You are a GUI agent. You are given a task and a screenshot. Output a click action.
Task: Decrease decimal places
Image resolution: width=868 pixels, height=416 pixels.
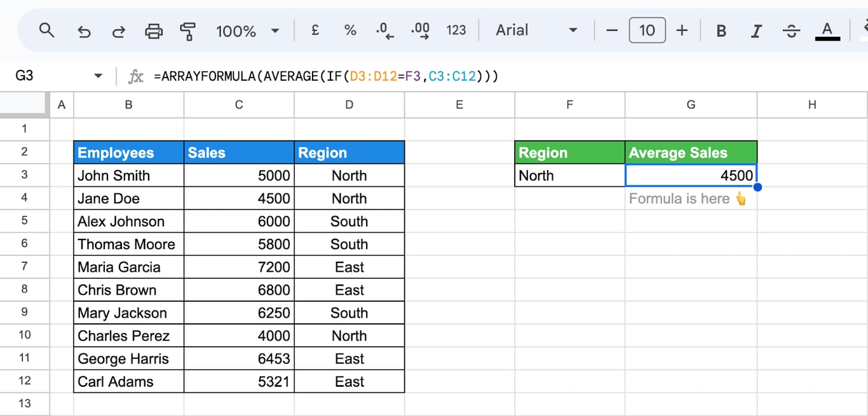(385, 30)
